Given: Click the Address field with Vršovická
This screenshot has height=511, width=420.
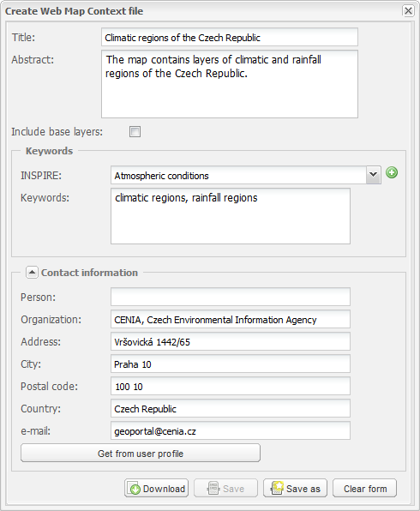Looking at the screenshot, I should [231, 341].
